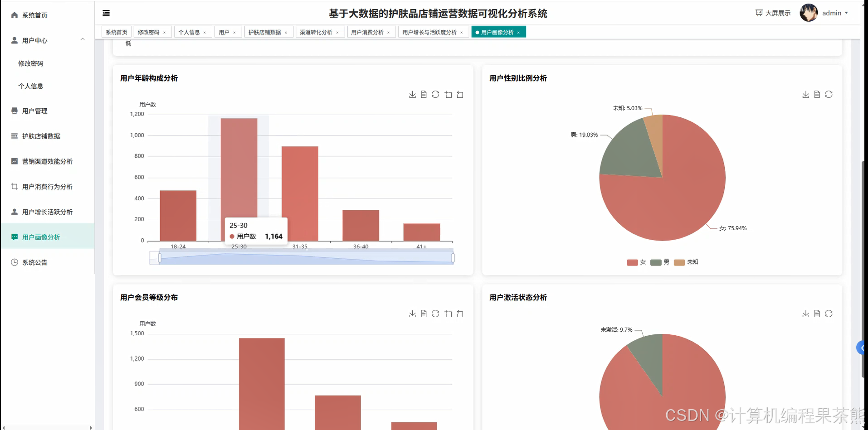
Task: Open data view for 用户性别比例分析 chart
Action: (x=817, y=94)
